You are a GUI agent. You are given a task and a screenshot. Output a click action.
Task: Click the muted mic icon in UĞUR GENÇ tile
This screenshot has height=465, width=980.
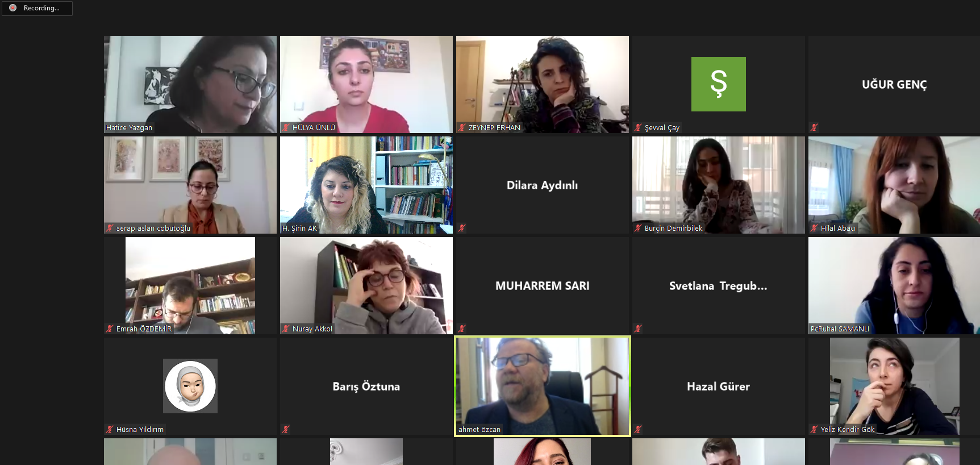[x=815, y=127]
